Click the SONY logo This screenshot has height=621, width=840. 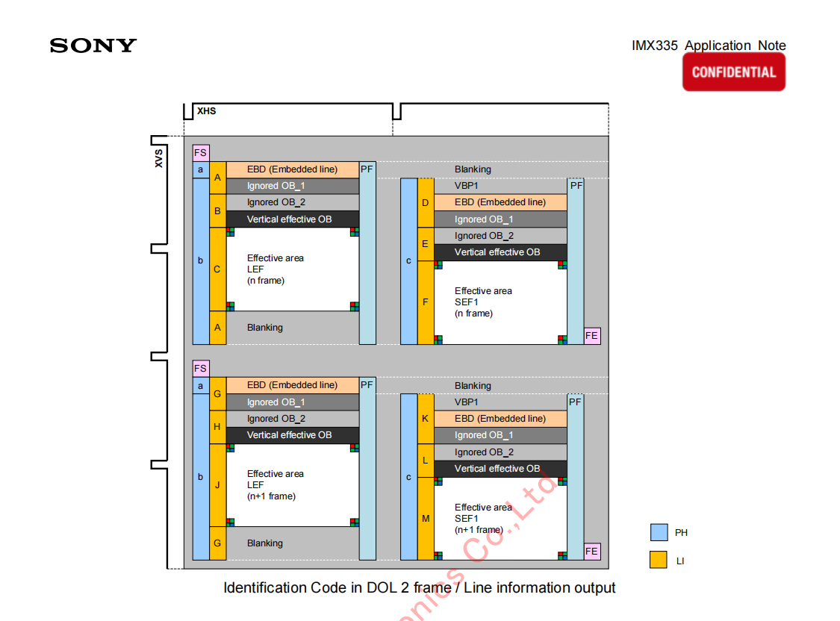point(93,46)
